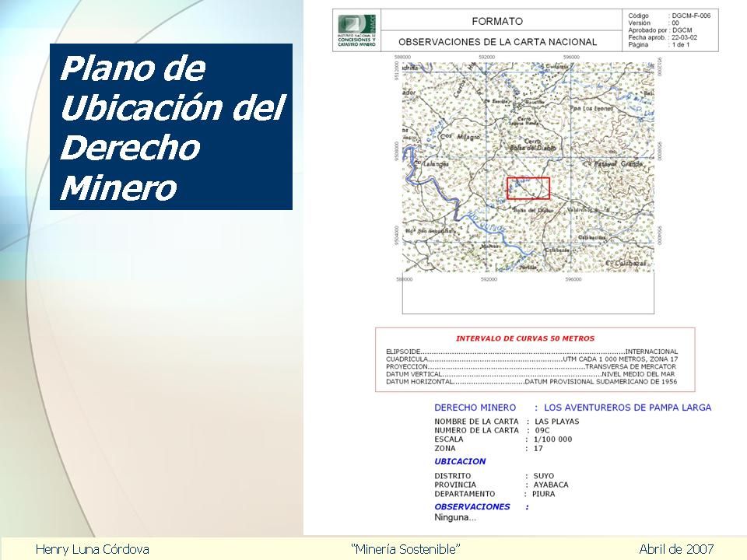Click the version value '00' in header

pos(675,23)
